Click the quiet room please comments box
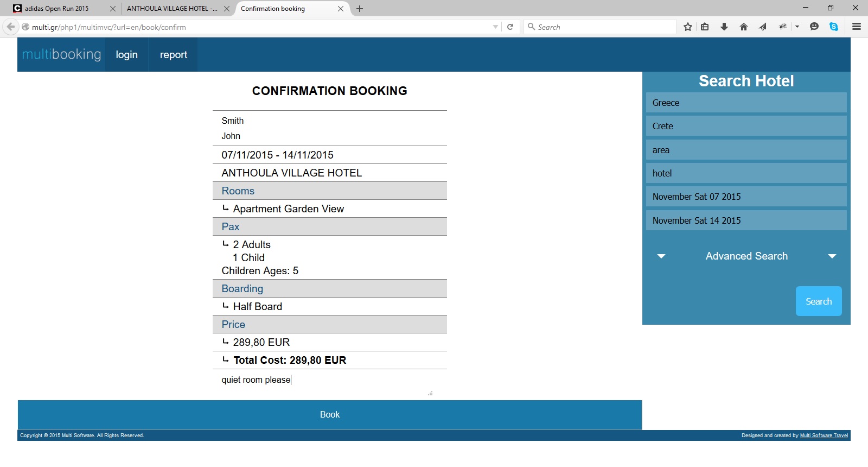 click(325, 383)
